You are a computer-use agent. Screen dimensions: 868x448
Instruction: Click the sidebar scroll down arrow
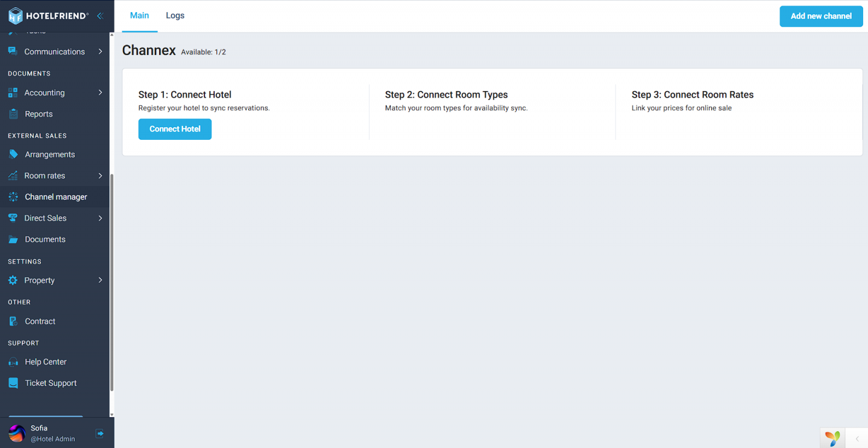[112, 415]
